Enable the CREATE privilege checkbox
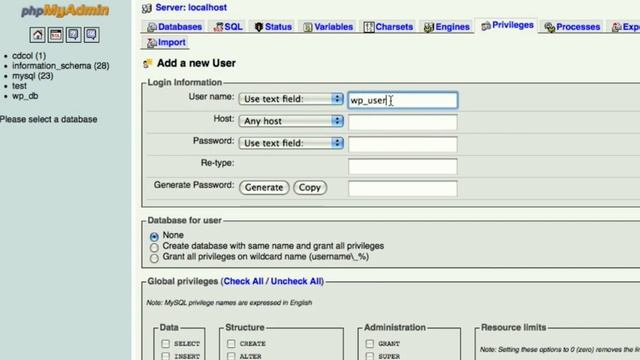Viewport: 640px width, 360px height. pos(231,344)
